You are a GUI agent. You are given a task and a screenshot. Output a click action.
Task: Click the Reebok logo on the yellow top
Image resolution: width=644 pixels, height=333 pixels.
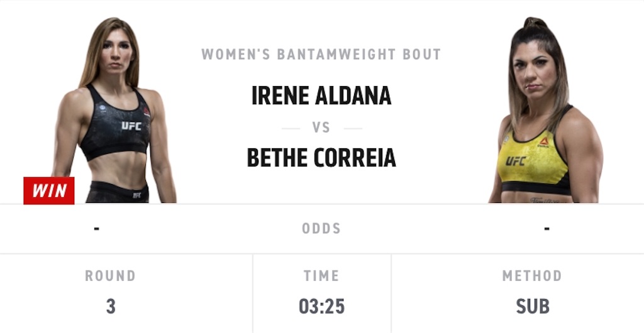click(x=544, y=142)
